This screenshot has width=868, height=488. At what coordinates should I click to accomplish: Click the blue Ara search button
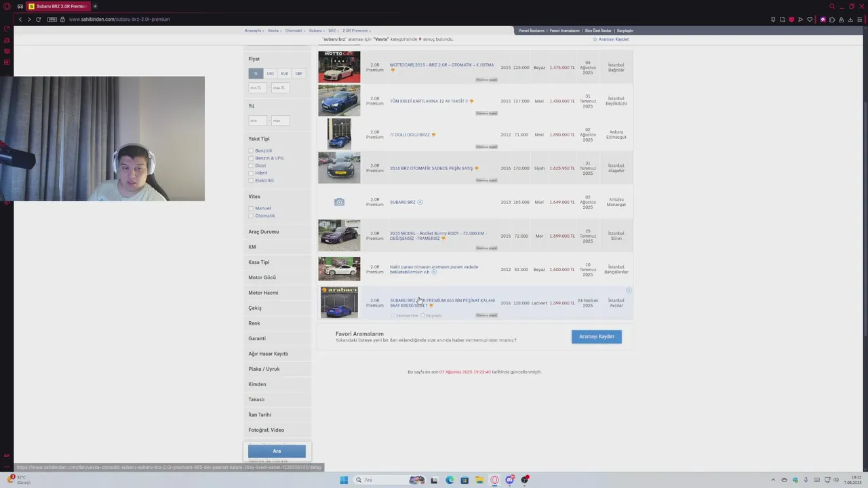(x=277, y=451)
